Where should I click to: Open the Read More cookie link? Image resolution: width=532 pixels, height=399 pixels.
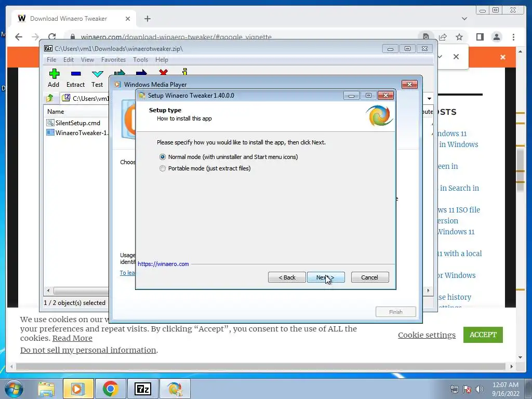[x=72, y=338]
